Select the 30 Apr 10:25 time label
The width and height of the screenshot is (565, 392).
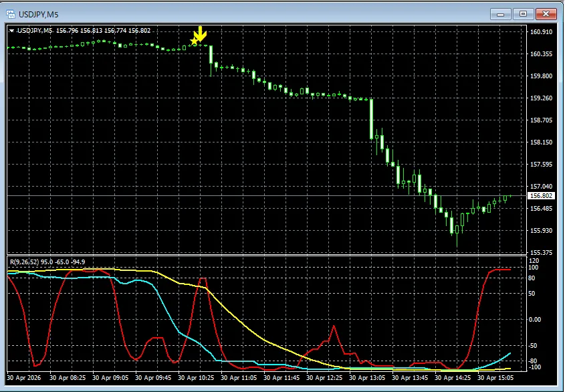click(x=196, y=377)
